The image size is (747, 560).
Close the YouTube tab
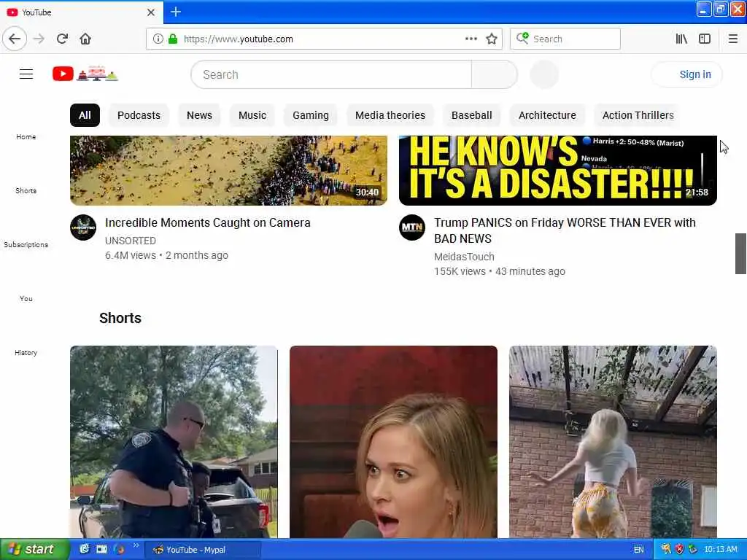coord(150,12)
